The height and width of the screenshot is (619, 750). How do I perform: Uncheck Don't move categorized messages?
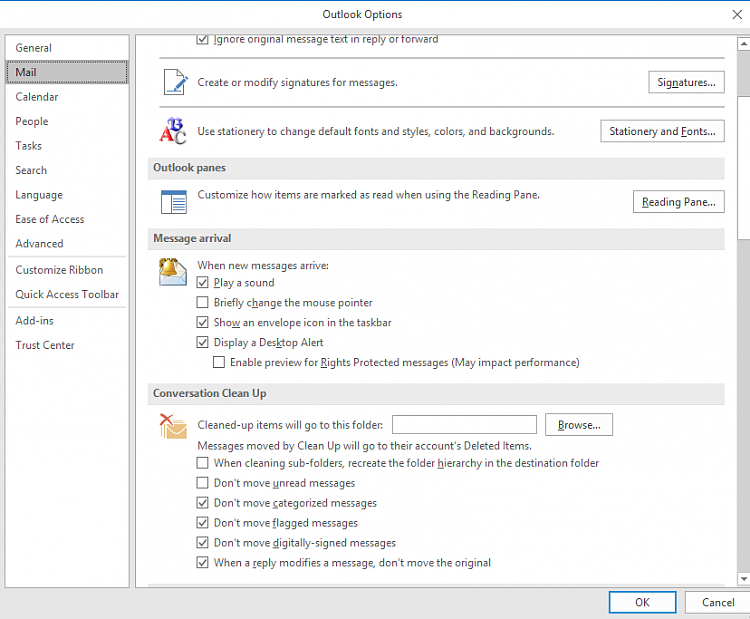click(x=202, y=503)
